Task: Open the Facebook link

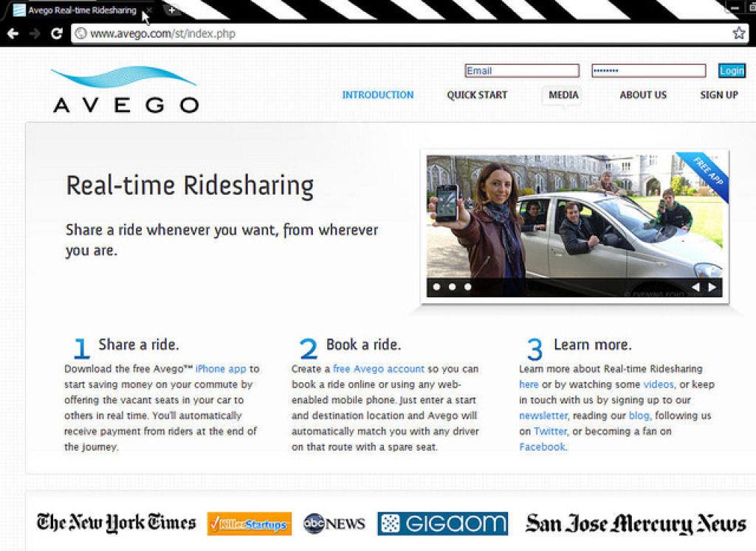Action: tap(542, 447)
